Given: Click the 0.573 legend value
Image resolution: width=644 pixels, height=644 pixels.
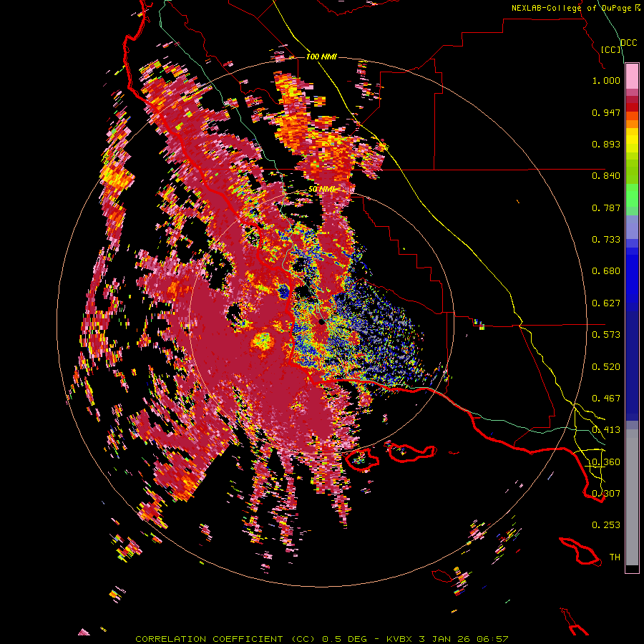Looking at the screenshot, I should [606, 335].
